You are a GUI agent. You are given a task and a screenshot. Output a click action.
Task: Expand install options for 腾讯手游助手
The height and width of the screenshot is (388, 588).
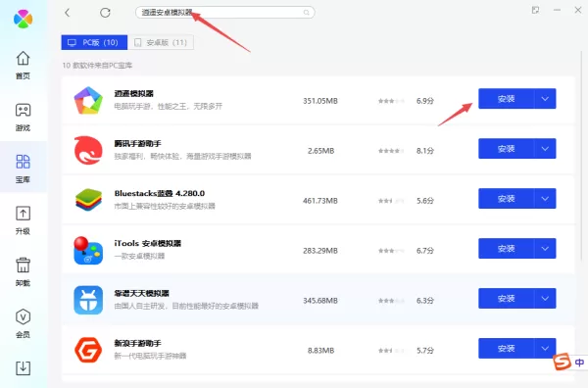(545, 149)
